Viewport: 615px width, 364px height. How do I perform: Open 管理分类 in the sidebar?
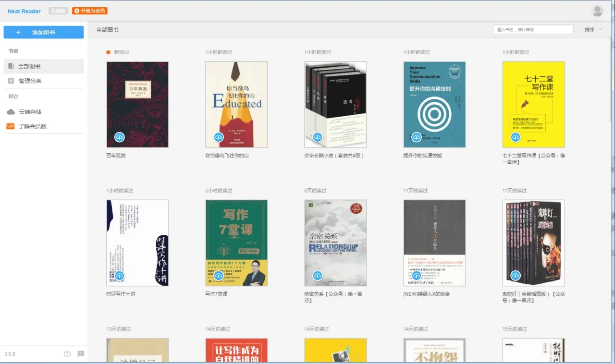coord(44,81)
